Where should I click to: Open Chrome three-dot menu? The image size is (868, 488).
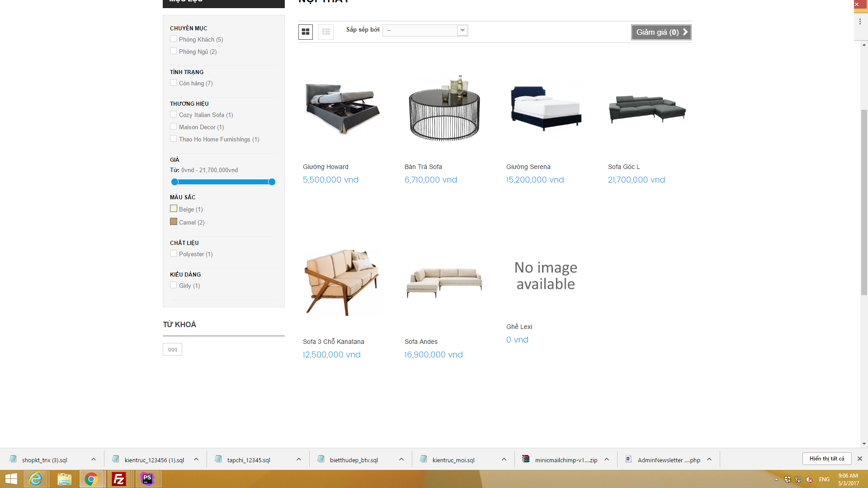pyautogui.click(x=860, y=21)
